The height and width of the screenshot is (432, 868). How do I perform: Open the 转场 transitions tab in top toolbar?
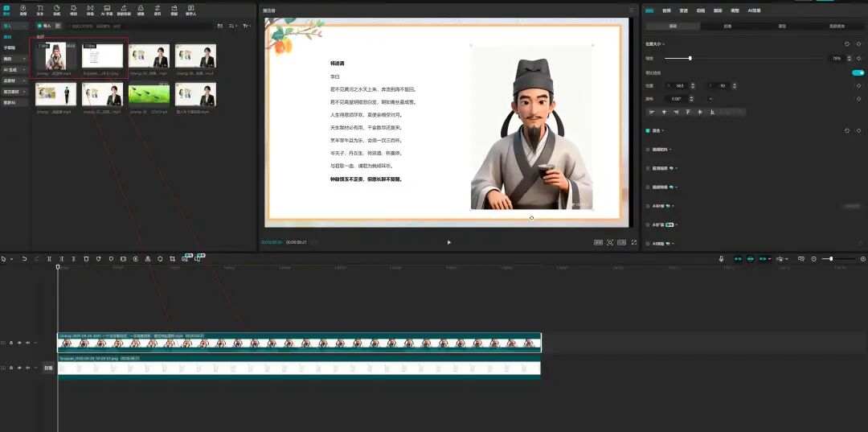point(90,10)
